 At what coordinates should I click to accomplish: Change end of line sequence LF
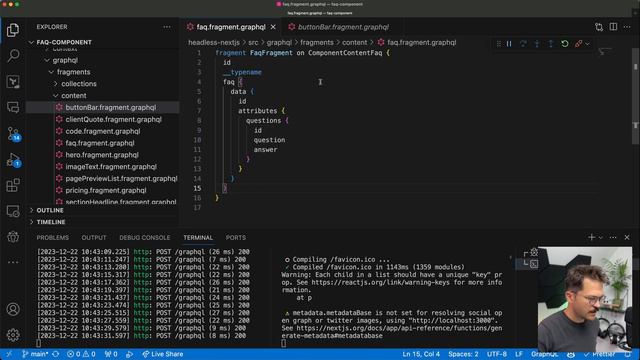point(519,354)
